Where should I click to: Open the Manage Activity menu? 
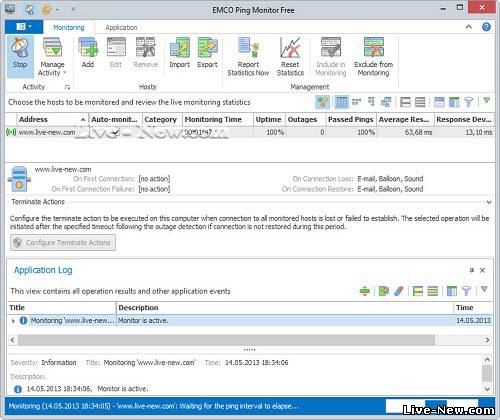tap(52, 57)
